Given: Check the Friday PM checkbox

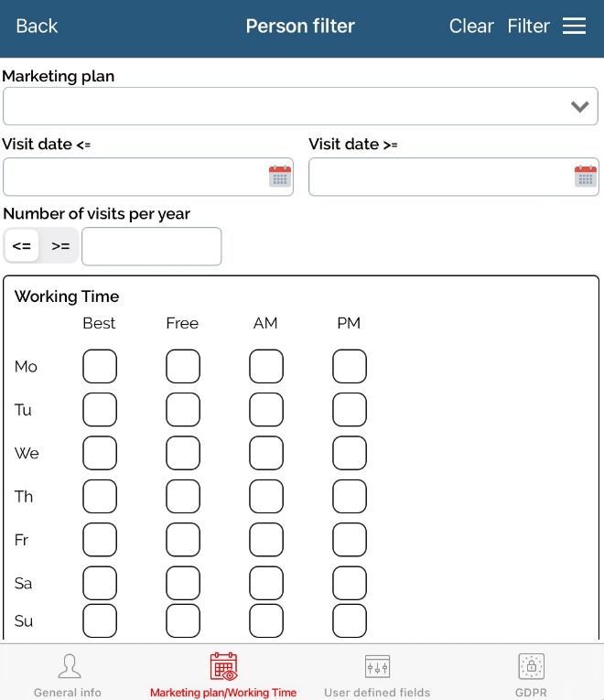Looking at the screenshot, I should [x=350, y=540].
